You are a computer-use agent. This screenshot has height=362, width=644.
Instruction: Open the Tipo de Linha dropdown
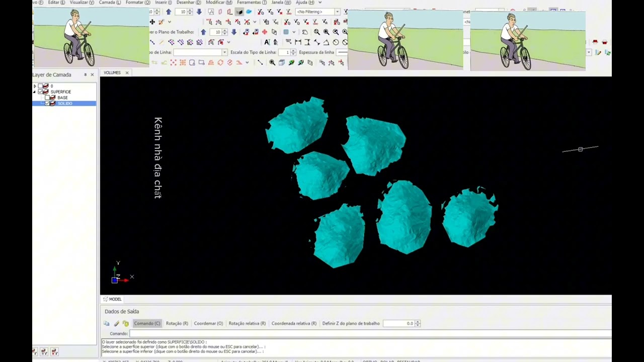225,52
